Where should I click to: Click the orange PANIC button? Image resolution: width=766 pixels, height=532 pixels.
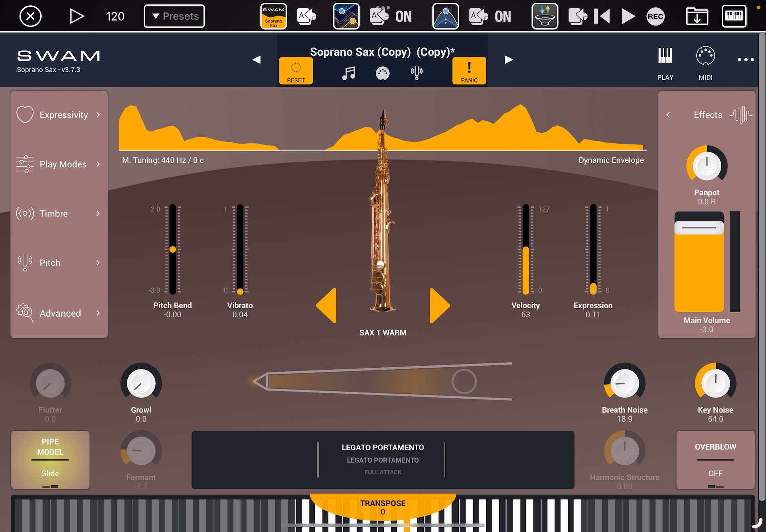(469, 71)
